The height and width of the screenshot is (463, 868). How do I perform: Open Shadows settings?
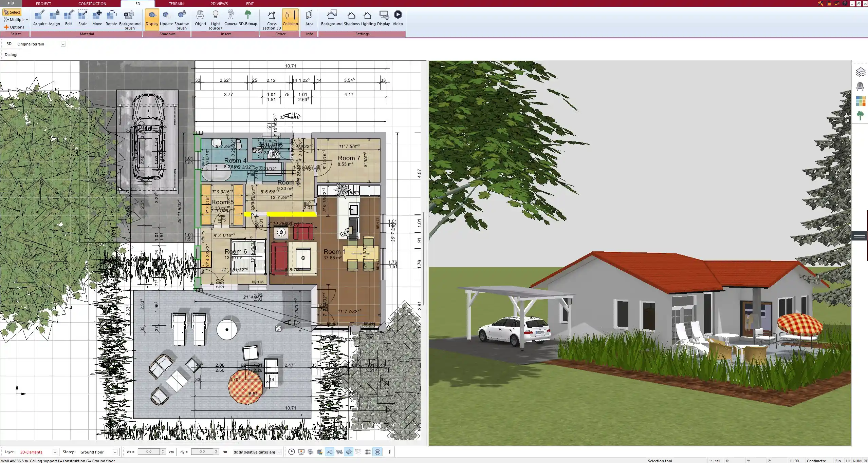(x=352, y=18)
